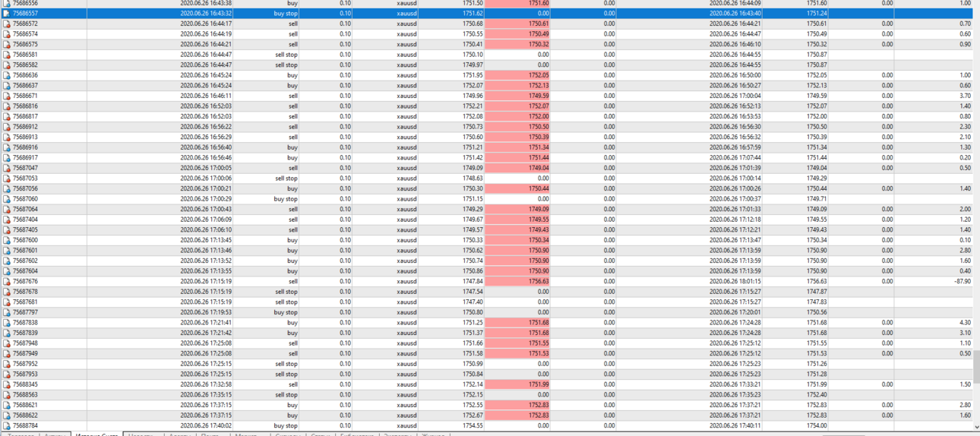Click the order icon next to 75686637

pos(6,86)
